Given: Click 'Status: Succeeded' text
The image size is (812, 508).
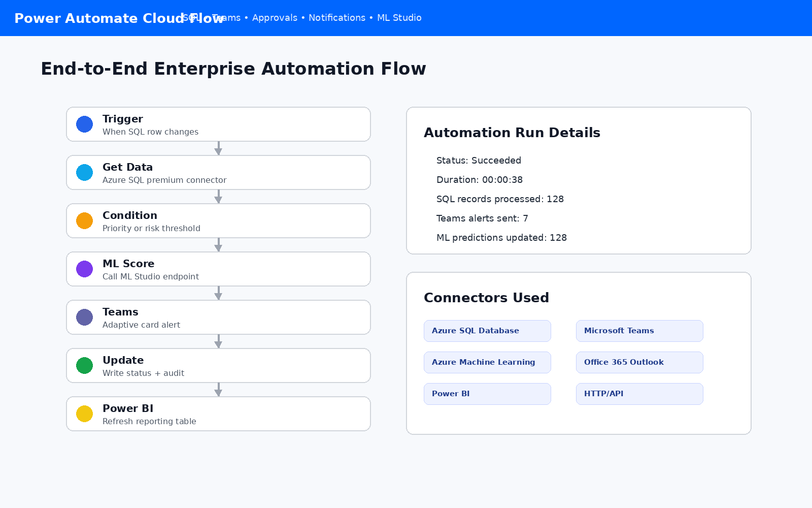Looking at the screenshot, I should click(x=479, y=161).
